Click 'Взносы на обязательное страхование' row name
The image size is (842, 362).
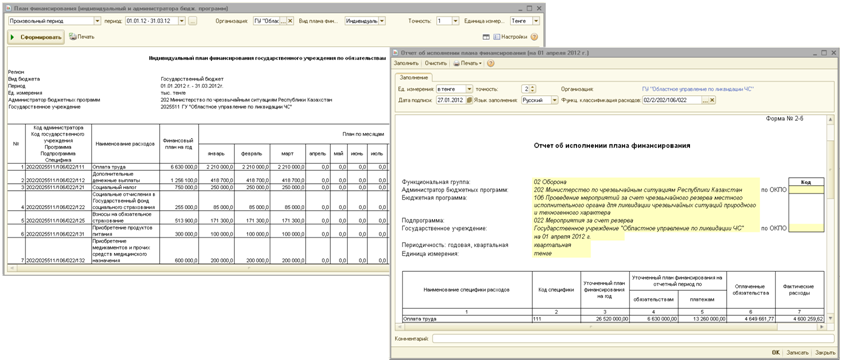point(125,218)
